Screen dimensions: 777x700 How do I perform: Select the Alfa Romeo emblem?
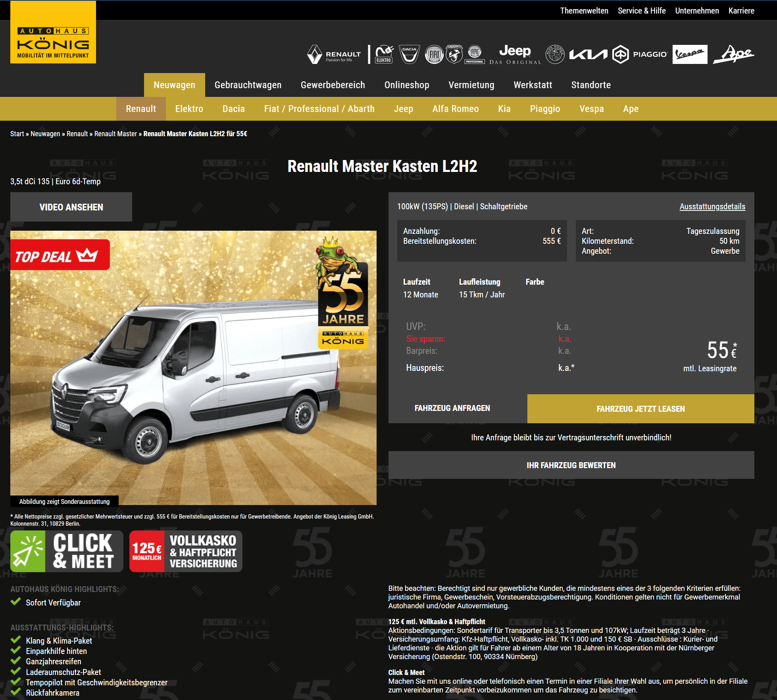555,54
